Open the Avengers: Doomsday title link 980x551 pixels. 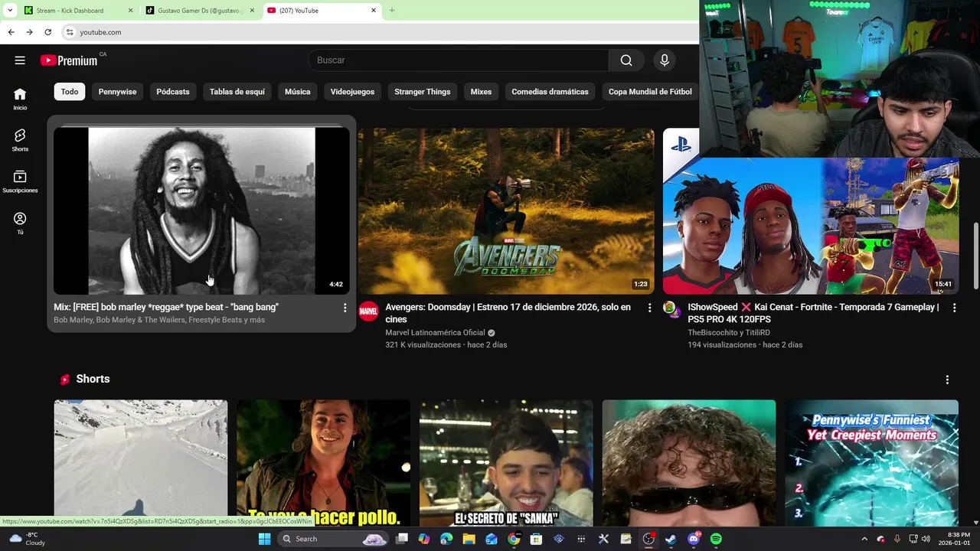(508, 313)
